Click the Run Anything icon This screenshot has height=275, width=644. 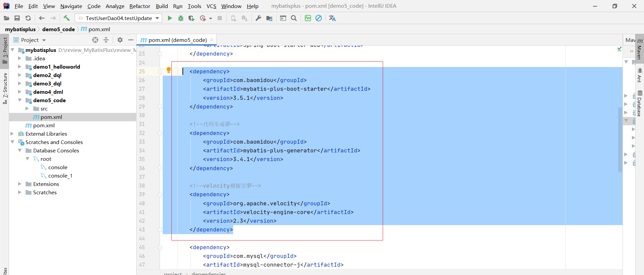[x=283, y=18]
